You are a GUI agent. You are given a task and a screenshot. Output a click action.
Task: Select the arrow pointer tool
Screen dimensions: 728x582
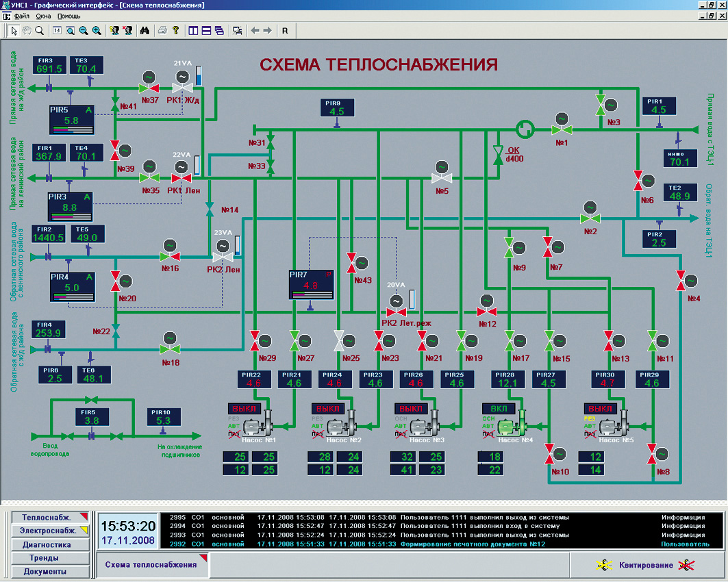[14, 31]
